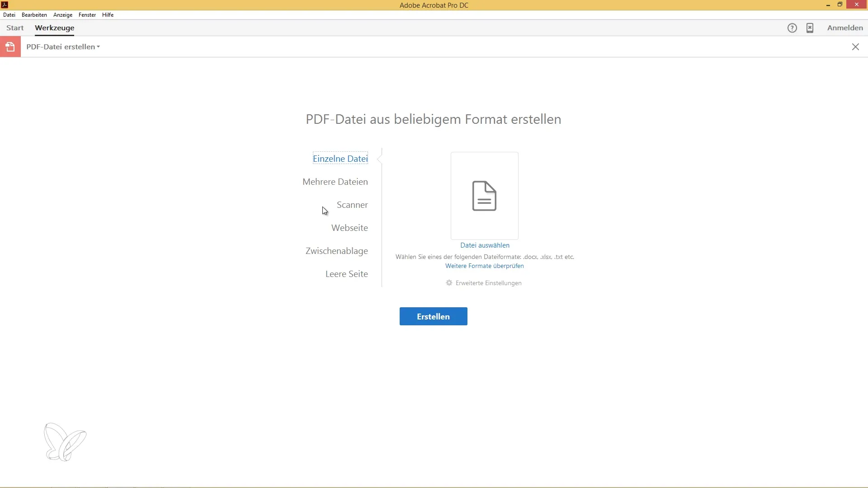Screen dimensions: 868x488
Task: Open the Hilfe menu
Action: (108, 15)
